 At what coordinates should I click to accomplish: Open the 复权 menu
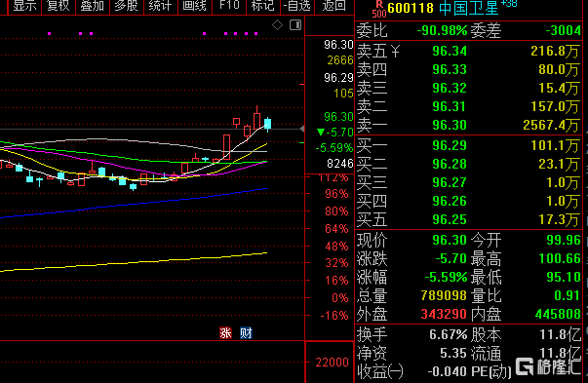point(59,5)
